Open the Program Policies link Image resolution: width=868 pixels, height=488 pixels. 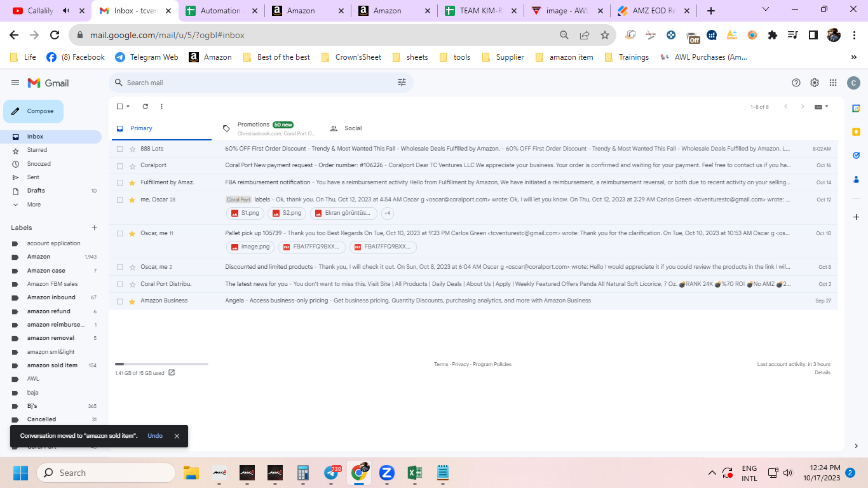coord(492,364)
